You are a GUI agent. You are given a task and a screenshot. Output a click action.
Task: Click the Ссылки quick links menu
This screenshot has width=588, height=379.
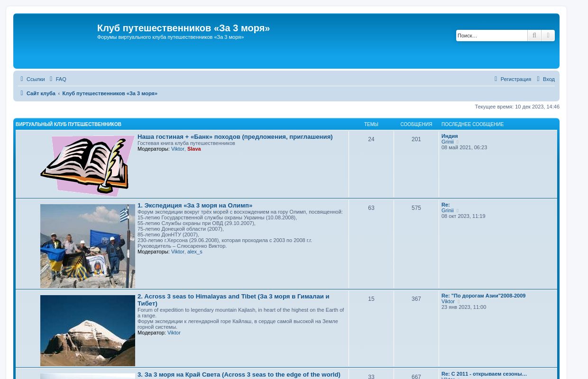click(x=32, y=79)
